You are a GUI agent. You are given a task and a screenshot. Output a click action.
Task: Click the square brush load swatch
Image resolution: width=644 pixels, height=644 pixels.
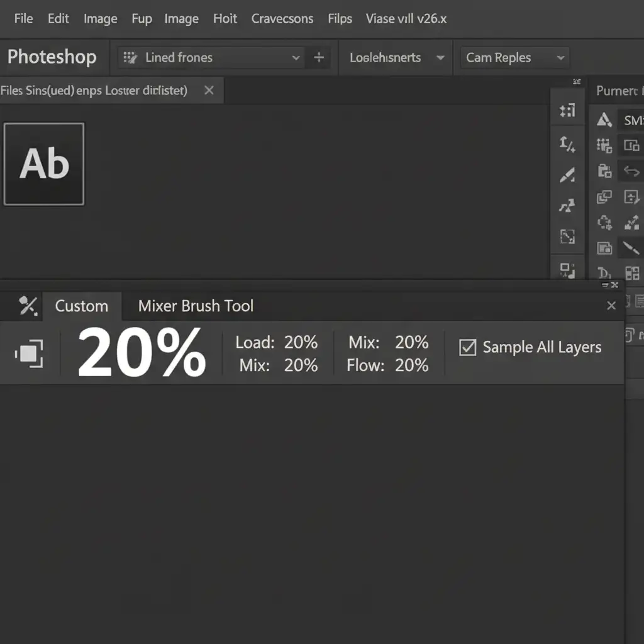point(30,353)
